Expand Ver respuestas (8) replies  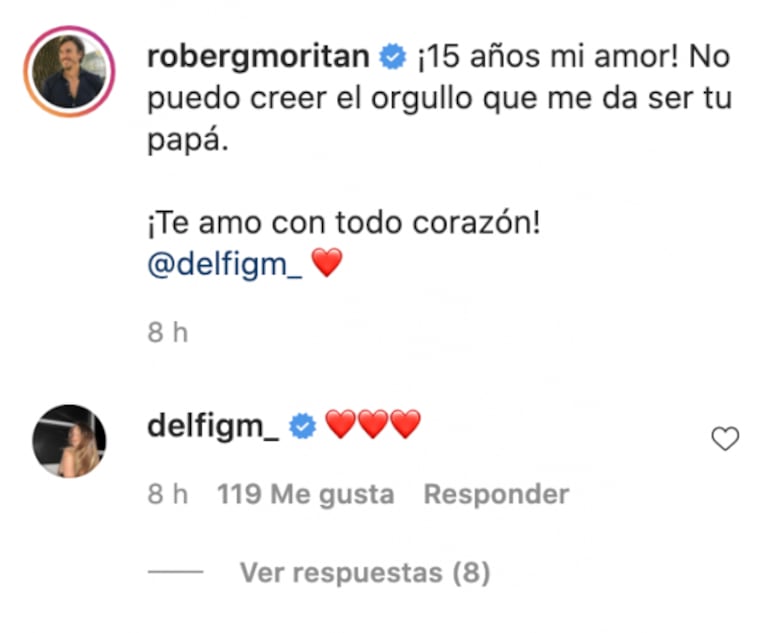[365, 573]
